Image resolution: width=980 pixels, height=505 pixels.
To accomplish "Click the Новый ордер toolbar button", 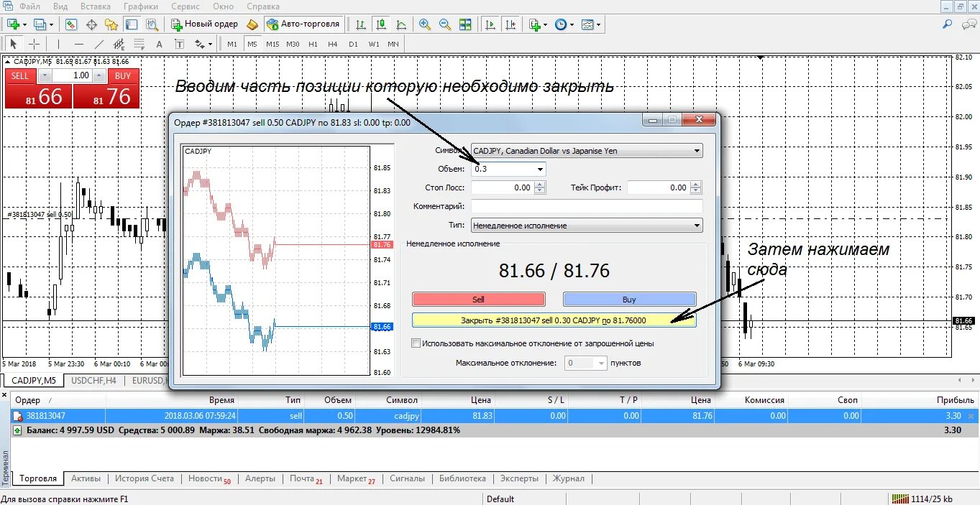I will click(205, 24).
